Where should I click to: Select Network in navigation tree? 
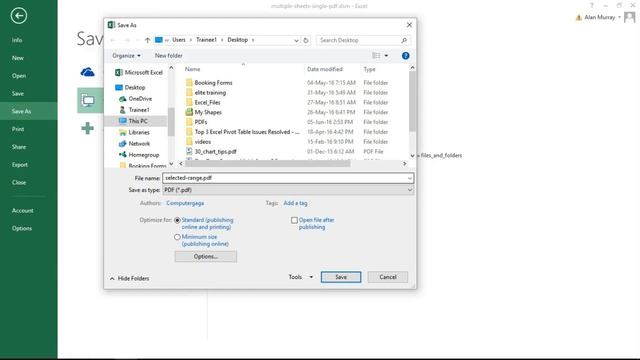click(134, 144)
